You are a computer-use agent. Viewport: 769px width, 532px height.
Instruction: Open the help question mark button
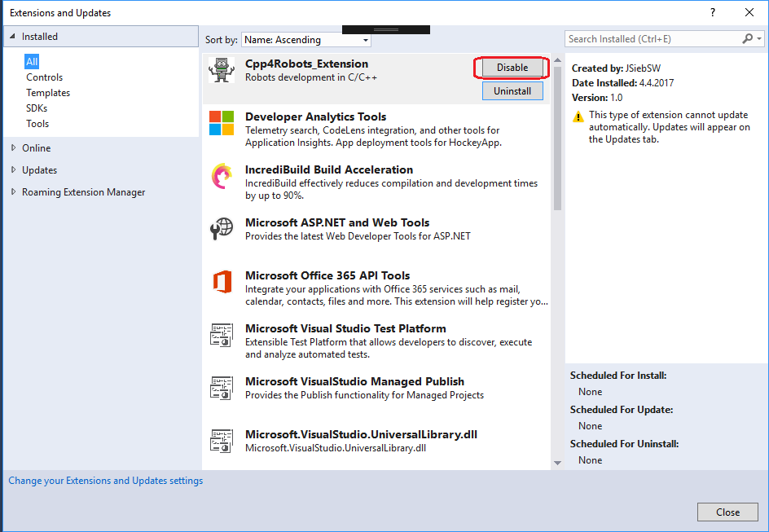(x=713, y=13)
